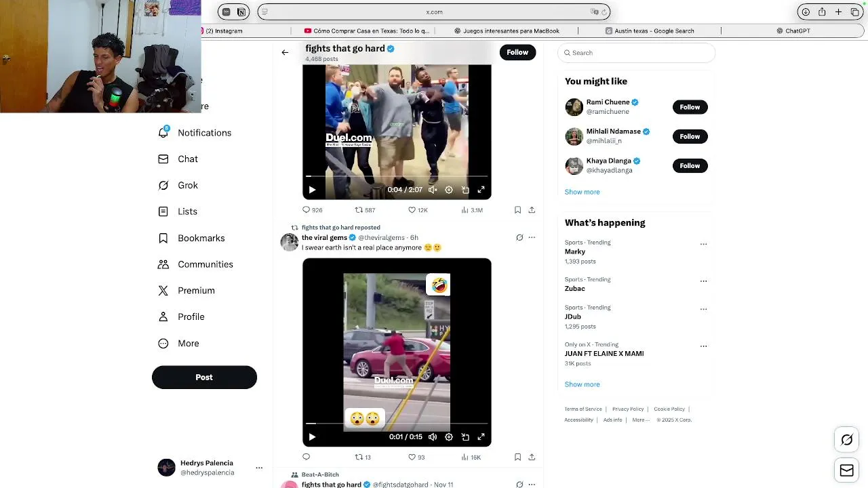Follow Mihlali Ndamase

point(690,136)
